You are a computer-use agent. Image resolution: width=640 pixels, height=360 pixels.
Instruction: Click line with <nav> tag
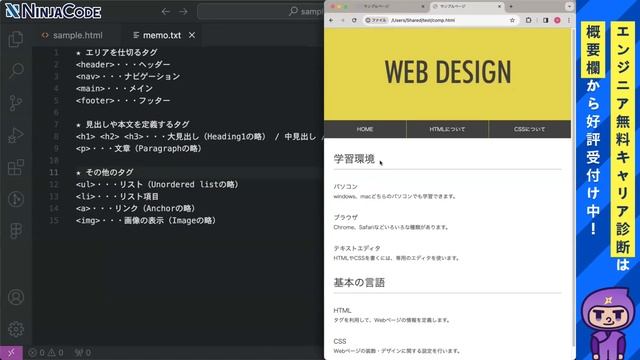pyautogui.click(x=128, y=76)
